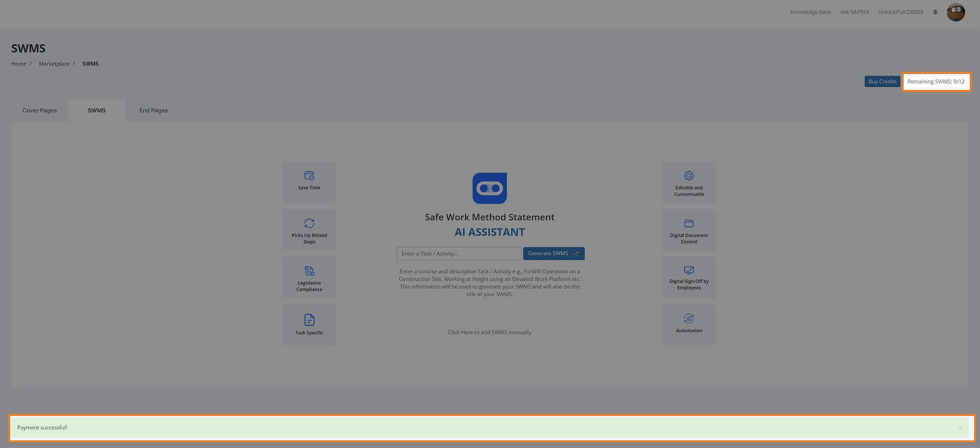Open the Knowledge Base link
The image size is (980, 448).
pyautogui.click(x=810, y=12)
